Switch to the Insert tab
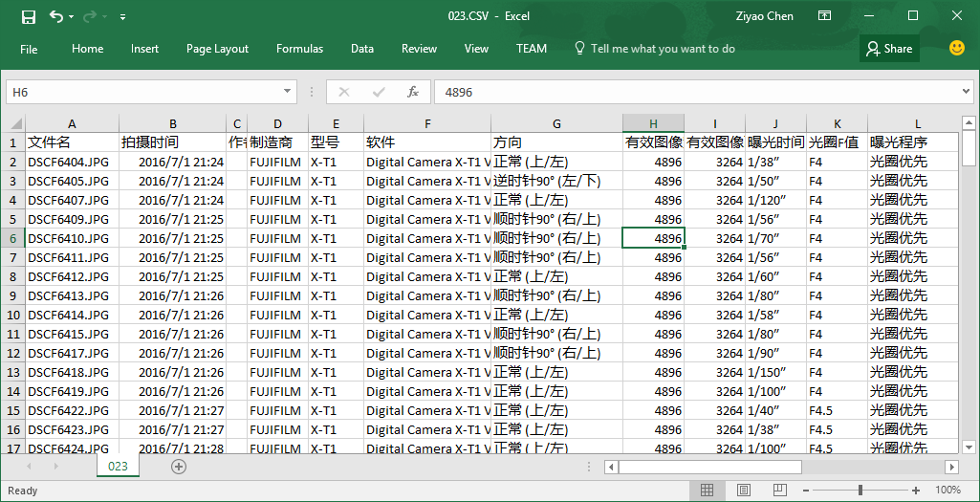This screenshot has width=980, height=502. click(144, 49)
